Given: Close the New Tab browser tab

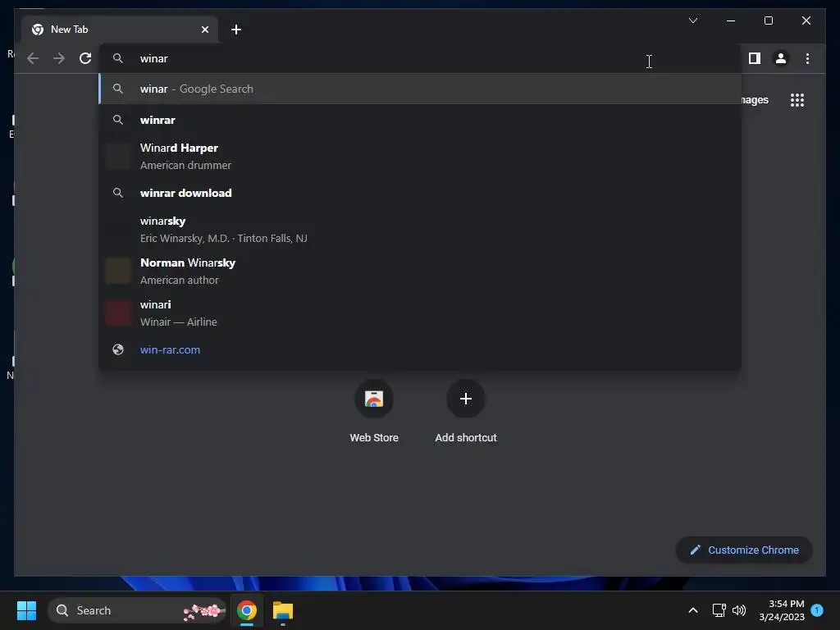Looking at the screenshot, I should pos(204,30).
